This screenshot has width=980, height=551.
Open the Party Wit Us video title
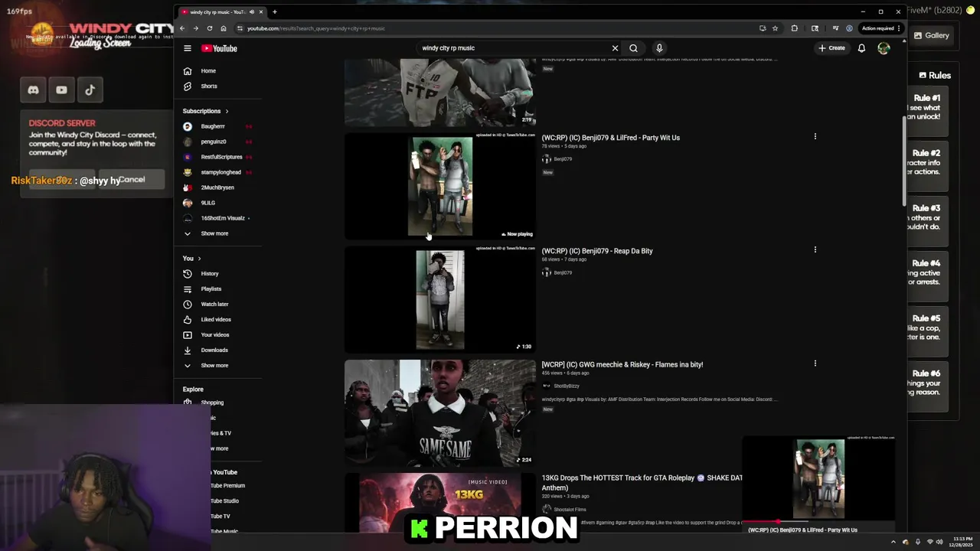pyautogui.click(x=611, y=138)
